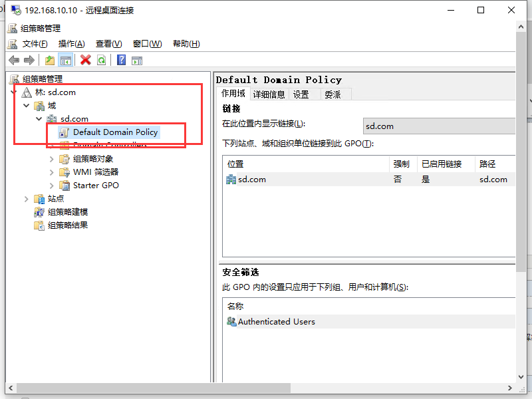Screen dimensions: 532x399
Task: Click the 已启用链接 column header
Action: [x=446, y=164]
